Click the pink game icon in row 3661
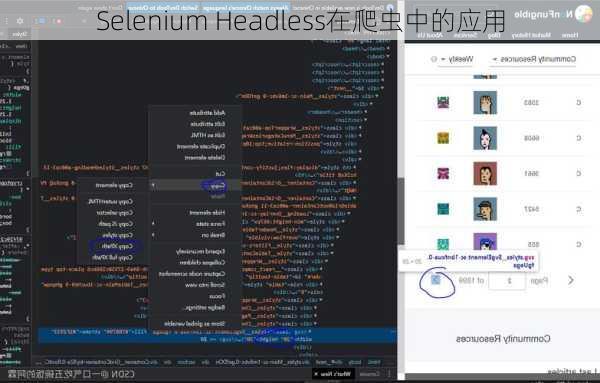The height and width of the screenshot is (383, 600). (443, 174)
